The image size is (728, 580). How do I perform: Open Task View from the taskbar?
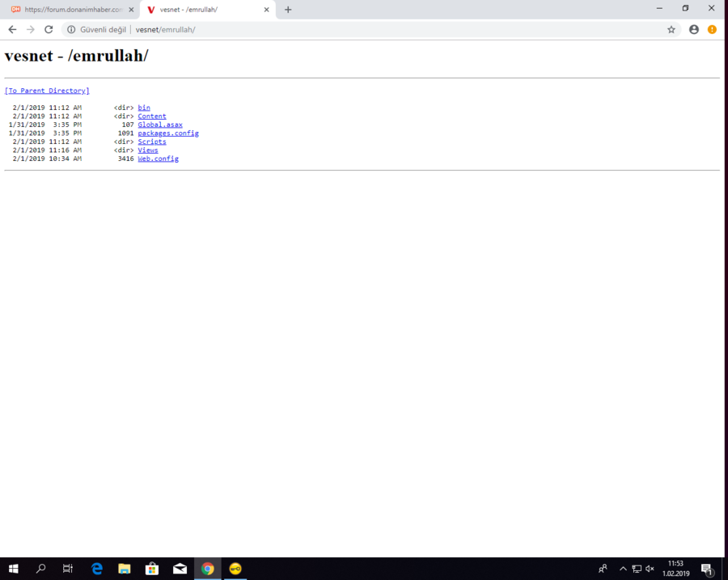coord(68,569)
